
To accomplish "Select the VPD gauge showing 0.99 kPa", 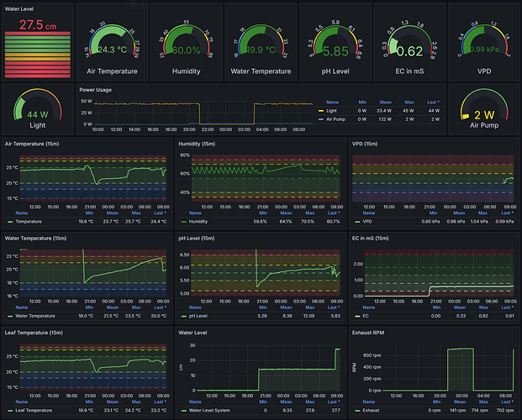I will tap(482, 47).
